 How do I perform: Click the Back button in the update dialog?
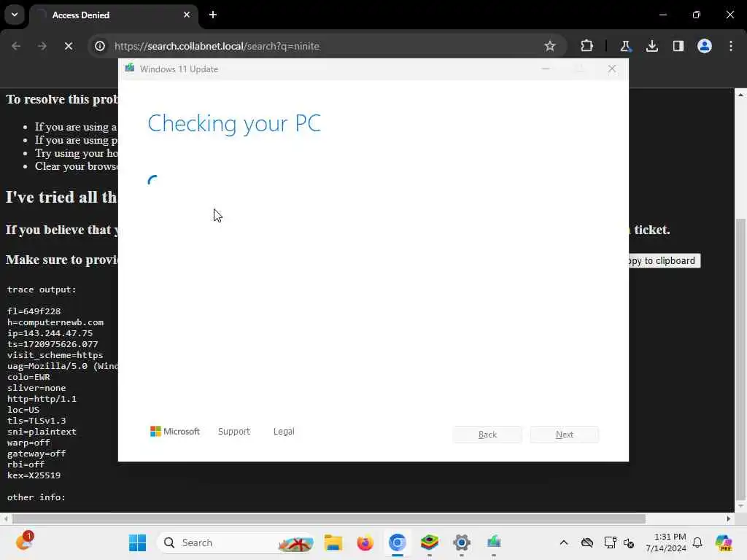(x=487, y=435)
